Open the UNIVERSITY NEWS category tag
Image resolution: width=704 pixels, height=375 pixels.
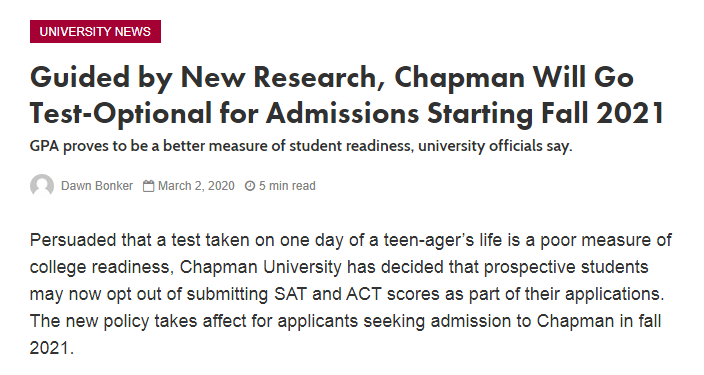95,31
